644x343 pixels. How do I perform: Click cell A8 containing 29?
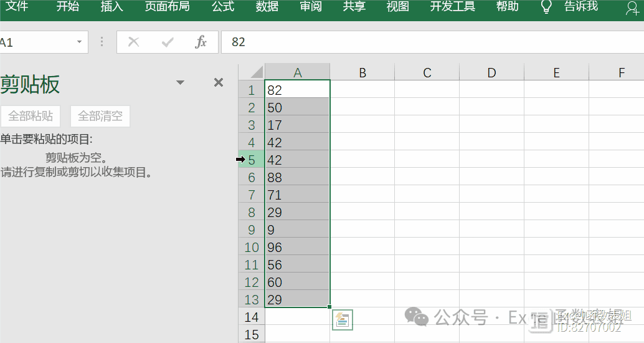pos(297,212)
